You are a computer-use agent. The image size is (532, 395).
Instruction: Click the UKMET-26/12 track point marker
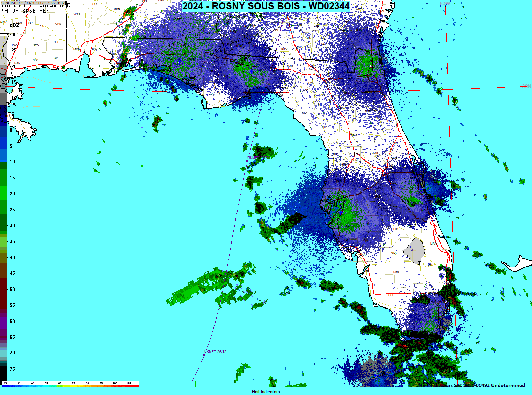coord(204,355)
